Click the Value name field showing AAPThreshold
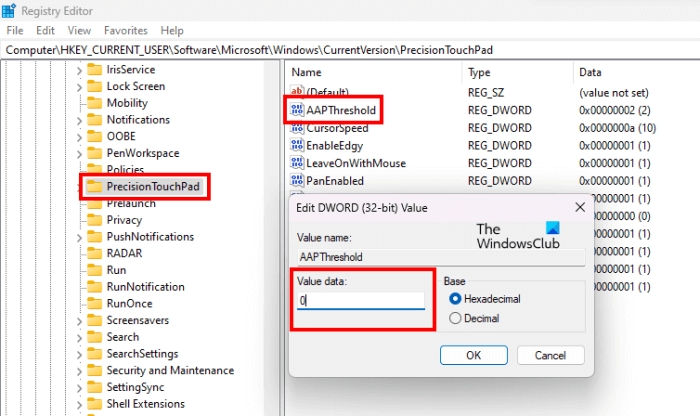 pos(441,257)
